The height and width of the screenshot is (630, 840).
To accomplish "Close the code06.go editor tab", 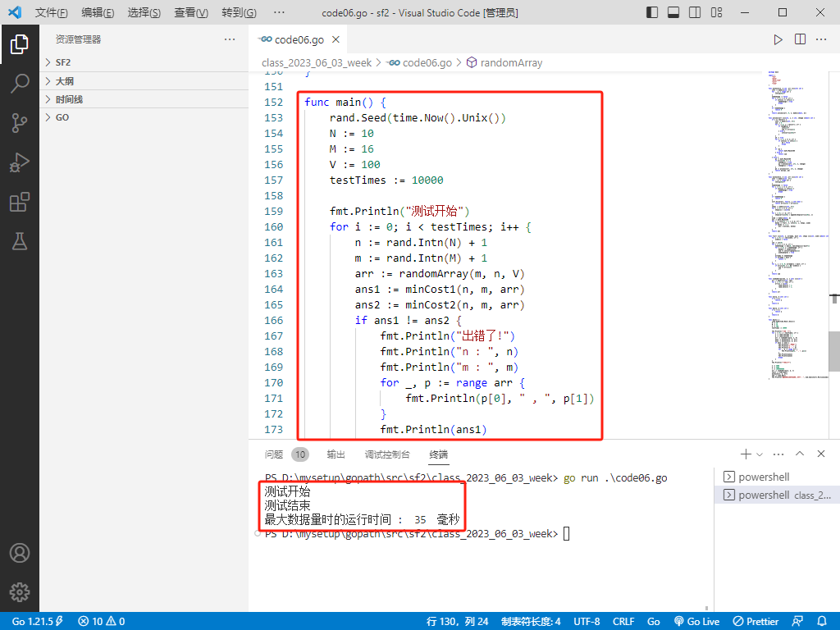I will 336,39.
